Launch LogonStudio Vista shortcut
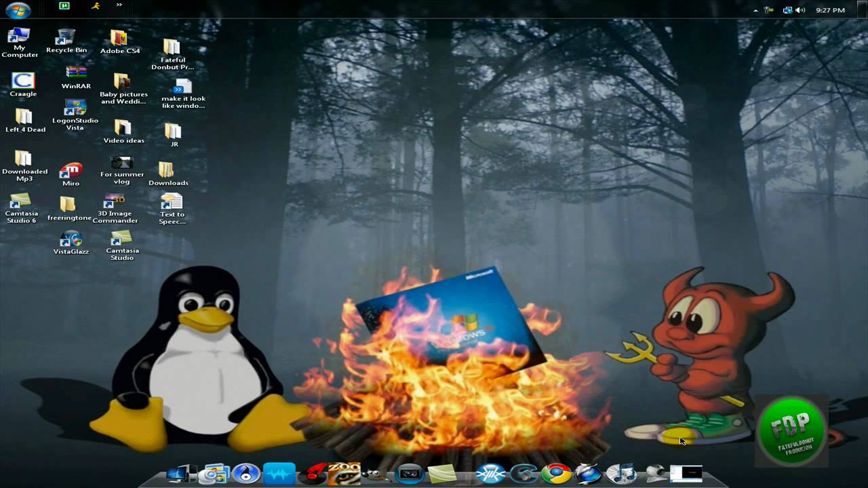The image size is (868, 488). (75, 115)
